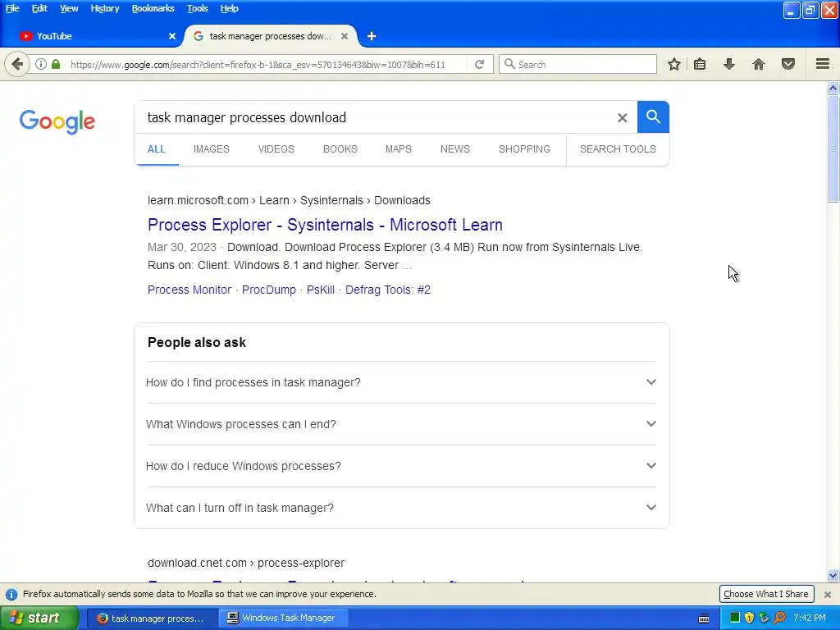Click the page scrollbar down arrow
The image size is (840, 630).
click(x=833, y=576)
